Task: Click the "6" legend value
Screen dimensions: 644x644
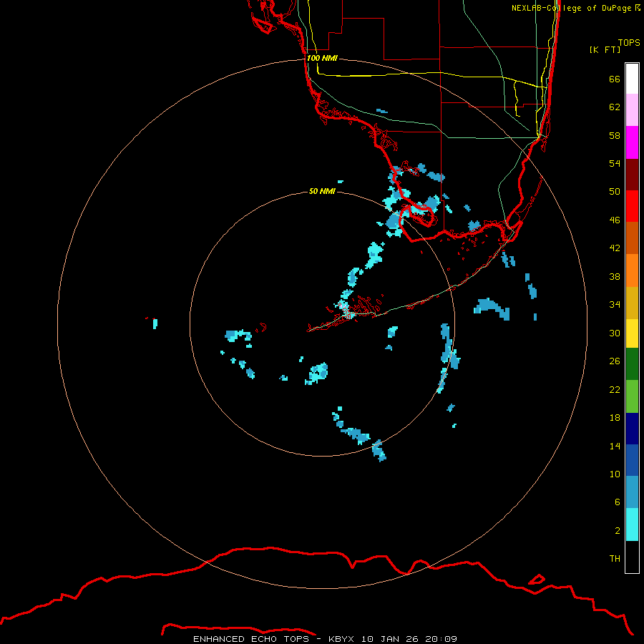Action: click(x=618, y=502)
